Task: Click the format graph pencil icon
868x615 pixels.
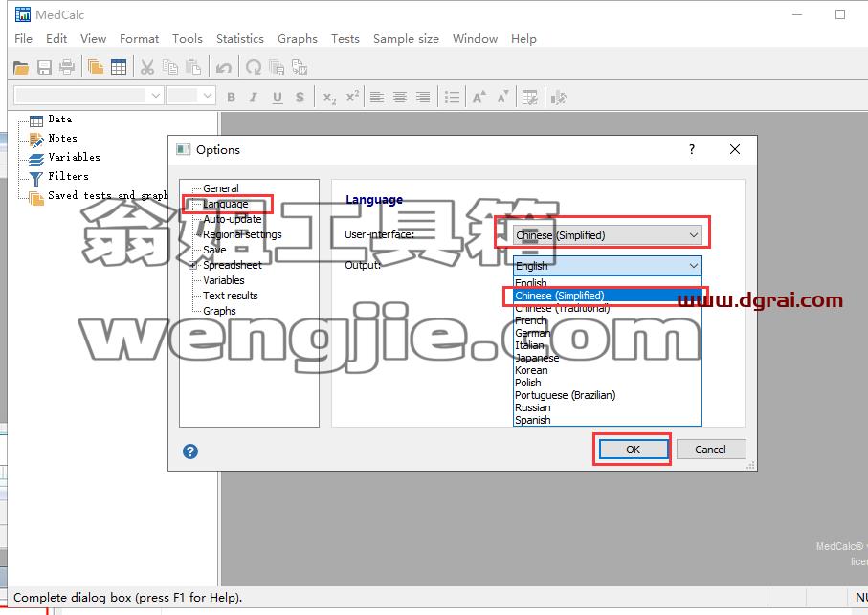Action: tap(558, 98)
